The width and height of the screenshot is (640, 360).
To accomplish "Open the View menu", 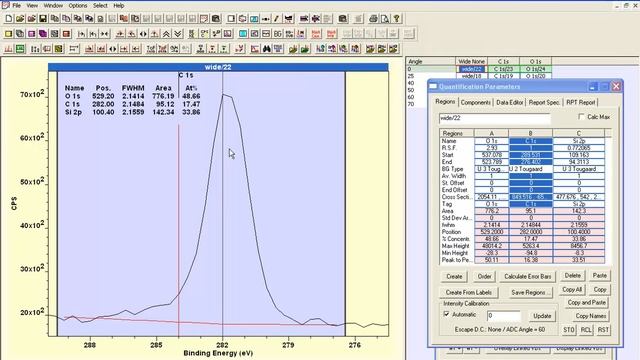I will click(x=32, y=6).
